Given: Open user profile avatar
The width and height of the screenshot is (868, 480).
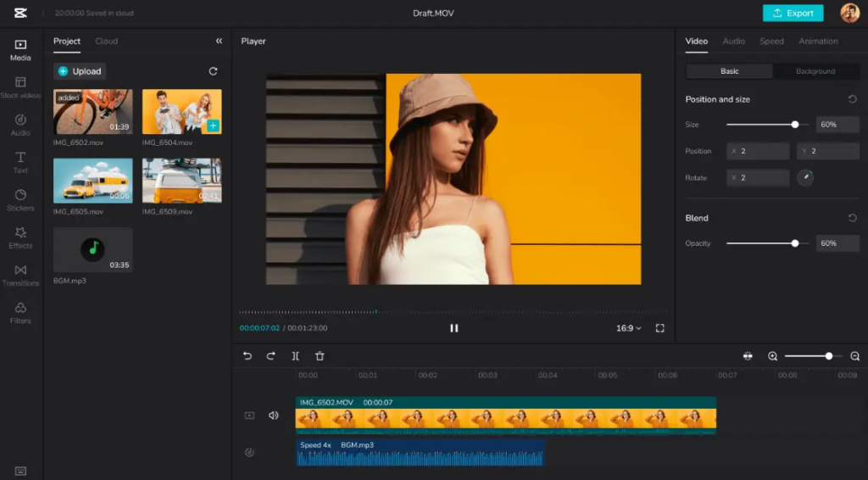Looking at the screenshot, I should 849,13.
